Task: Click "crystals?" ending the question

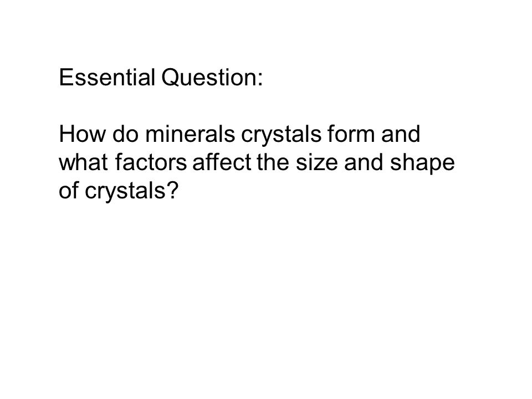Action: [132, 192]
